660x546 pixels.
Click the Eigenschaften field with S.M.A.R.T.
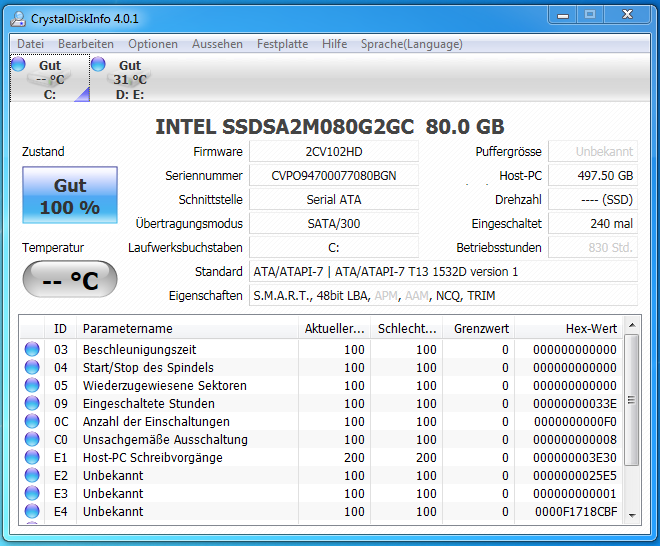(443, 296)
